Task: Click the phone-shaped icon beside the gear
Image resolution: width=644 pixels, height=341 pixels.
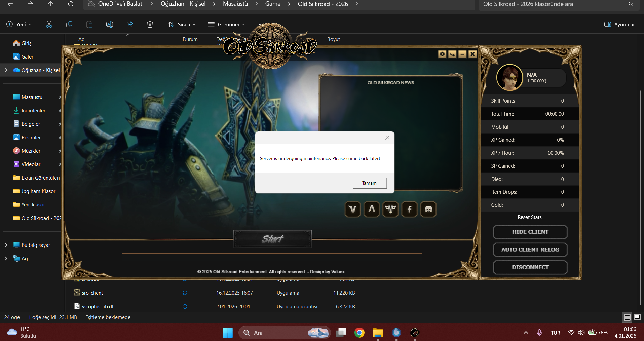Action: point(452,54)
